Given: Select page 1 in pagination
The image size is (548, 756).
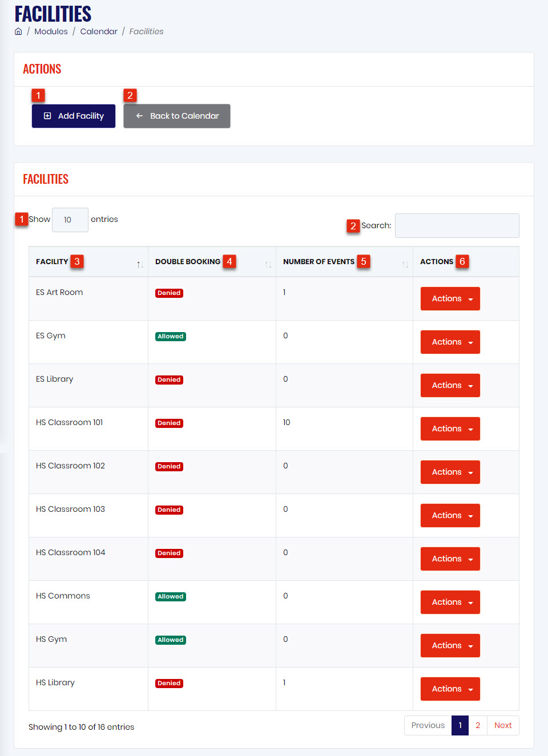Looking at the screenshot, I should click(460, 725).
